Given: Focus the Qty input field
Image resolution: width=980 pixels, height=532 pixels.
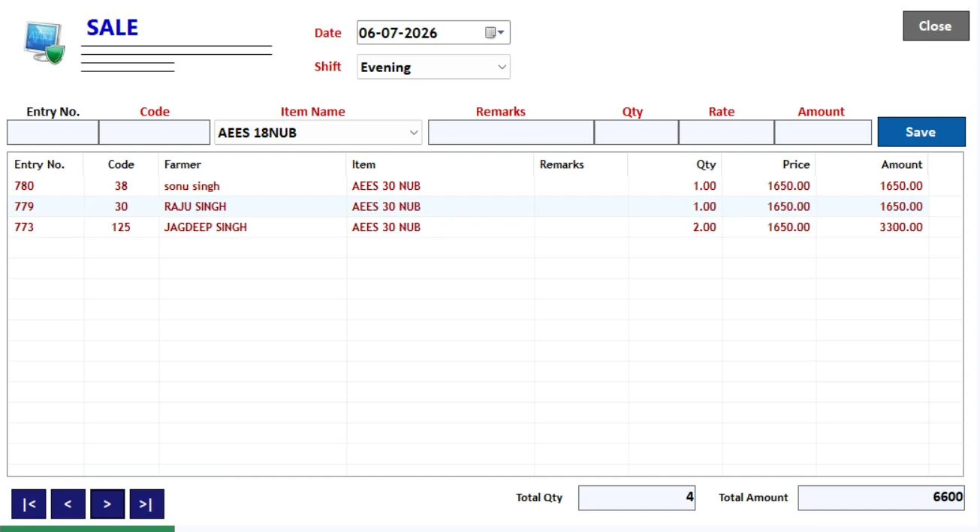Looking at the screenshot, I should [636, 133].
